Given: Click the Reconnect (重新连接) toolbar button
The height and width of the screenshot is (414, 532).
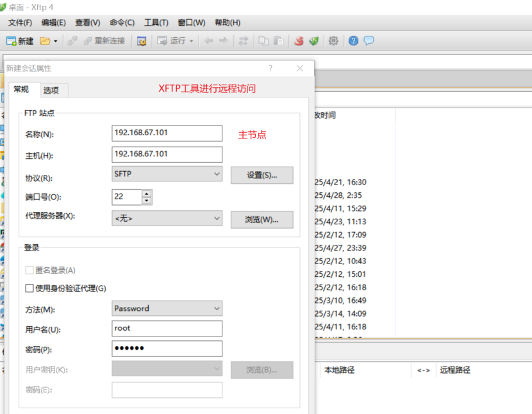Looking at the screenshot, I should (104, 41).
